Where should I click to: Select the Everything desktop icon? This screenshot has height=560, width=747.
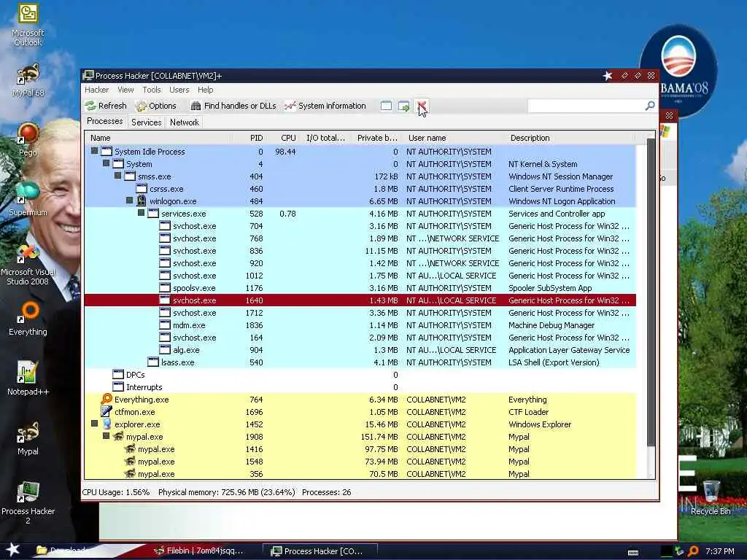[x=28, y=319]
